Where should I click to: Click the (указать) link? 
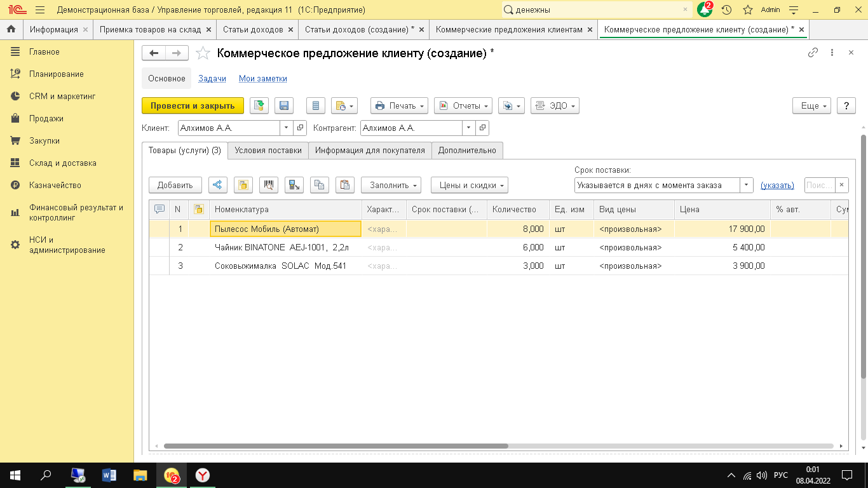(x=777, y=186)
